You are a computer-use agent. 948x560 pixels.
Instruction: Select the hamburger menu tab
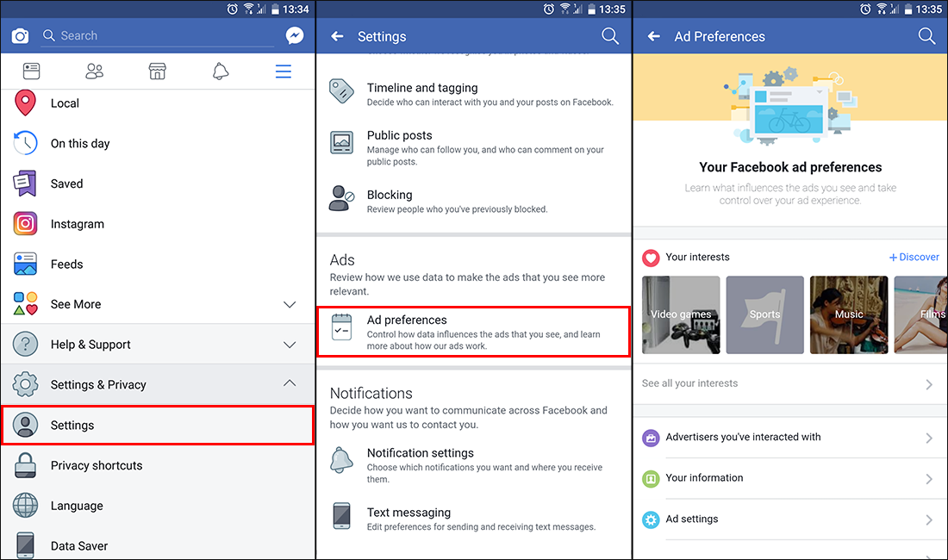(x=284, y=72)
